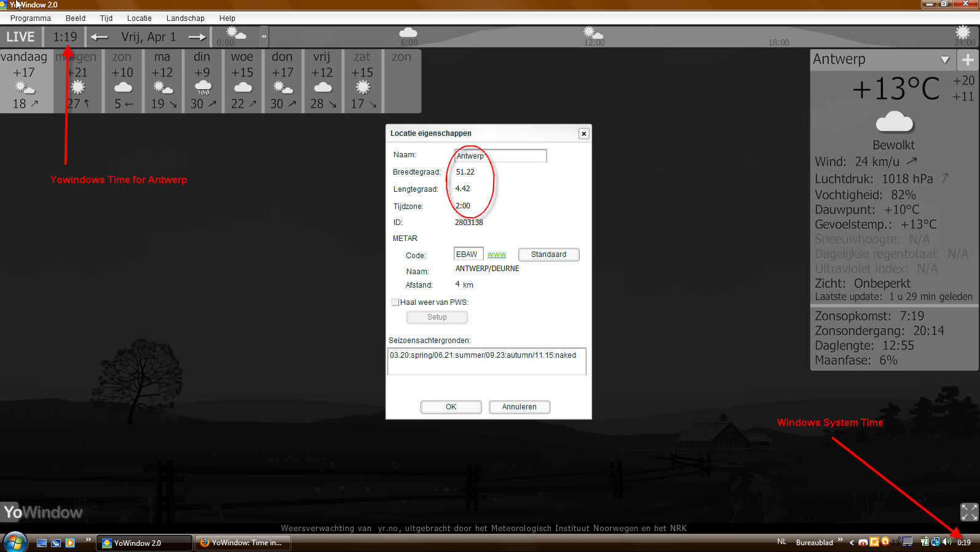Click the Bureaublad toolbar label

coord(815,543)
